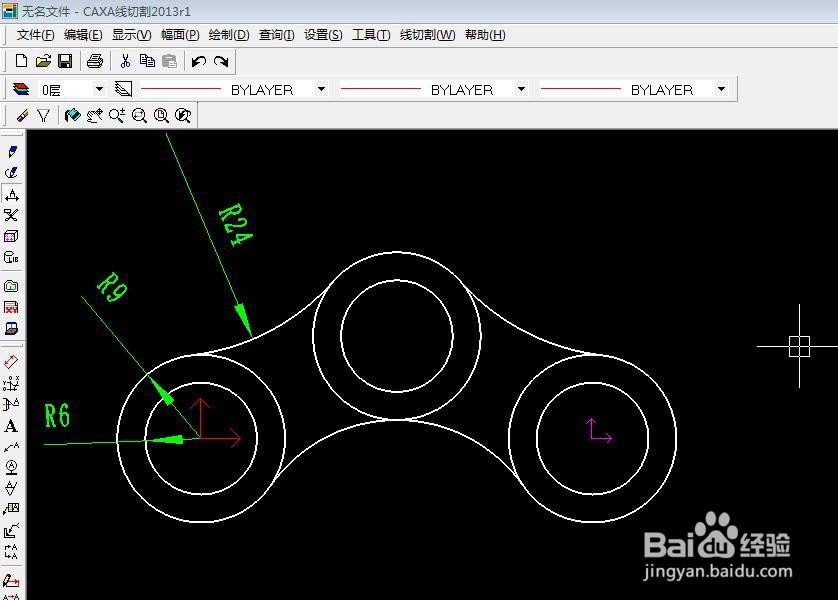Activate the pan hand tool
This screenshot has width=838, height=600.
[95, 115]
